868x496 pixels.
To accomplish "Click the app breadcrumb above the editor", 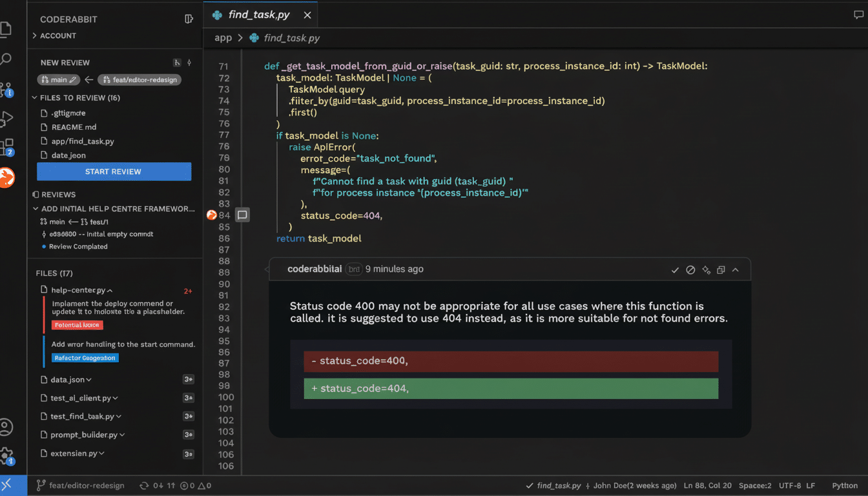I will (223, 37).
